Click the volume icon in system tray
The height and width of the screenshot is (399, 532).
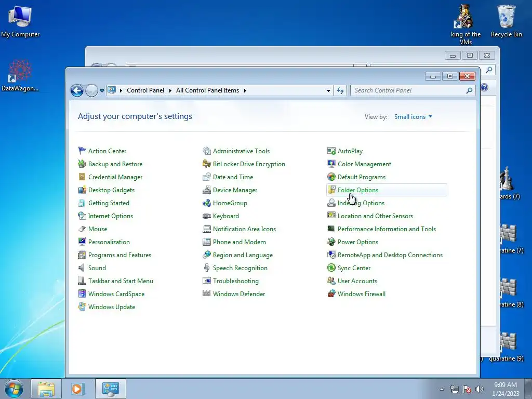click(480, 389)
